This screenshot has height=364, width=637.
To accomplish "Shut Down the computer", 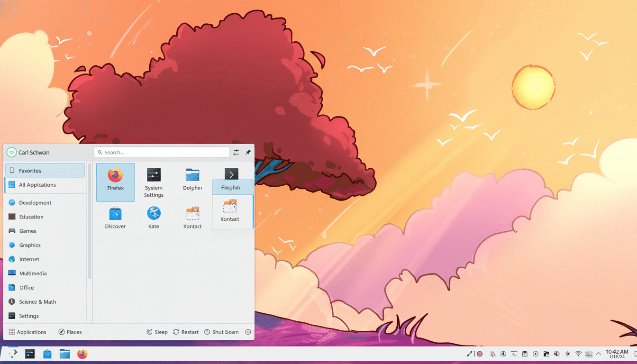I will [221, 332].
